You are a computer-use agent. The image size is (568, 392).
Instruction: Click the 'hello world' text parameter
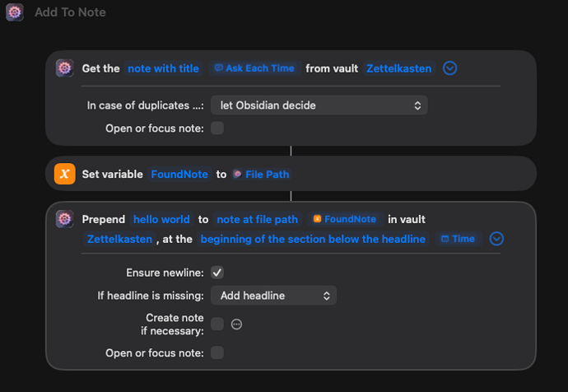click(x=161, y=219)
